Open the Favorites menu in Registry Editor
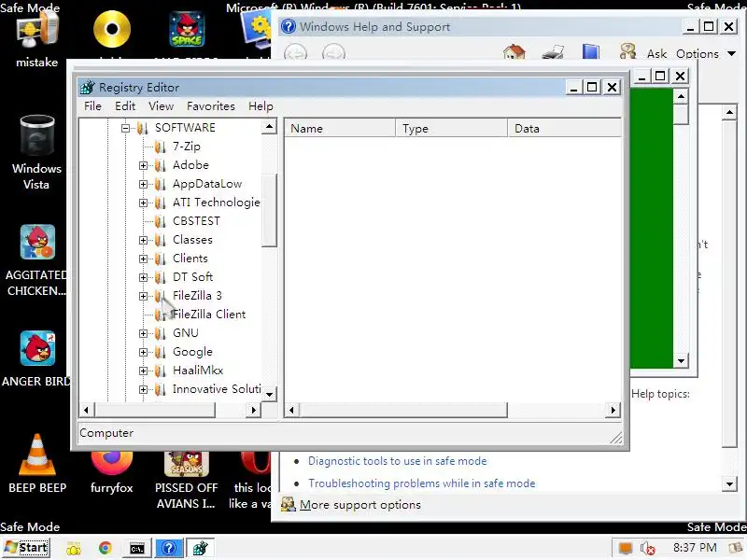 (x=211, y=106)
